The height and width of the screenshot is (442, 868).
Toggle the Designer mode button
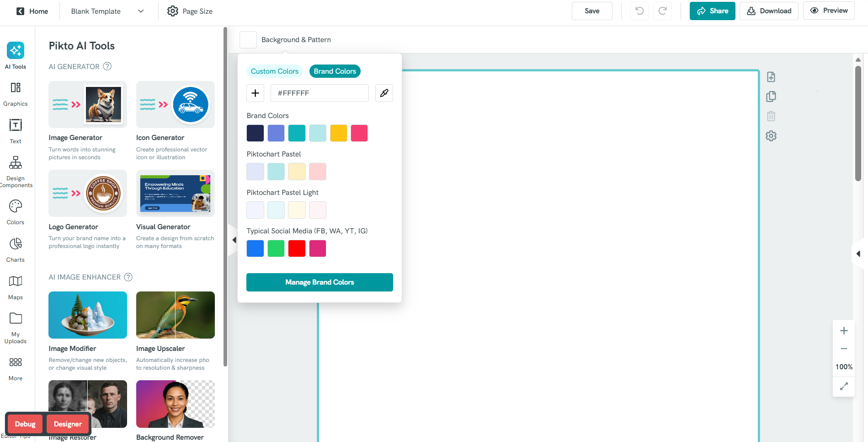67,424
